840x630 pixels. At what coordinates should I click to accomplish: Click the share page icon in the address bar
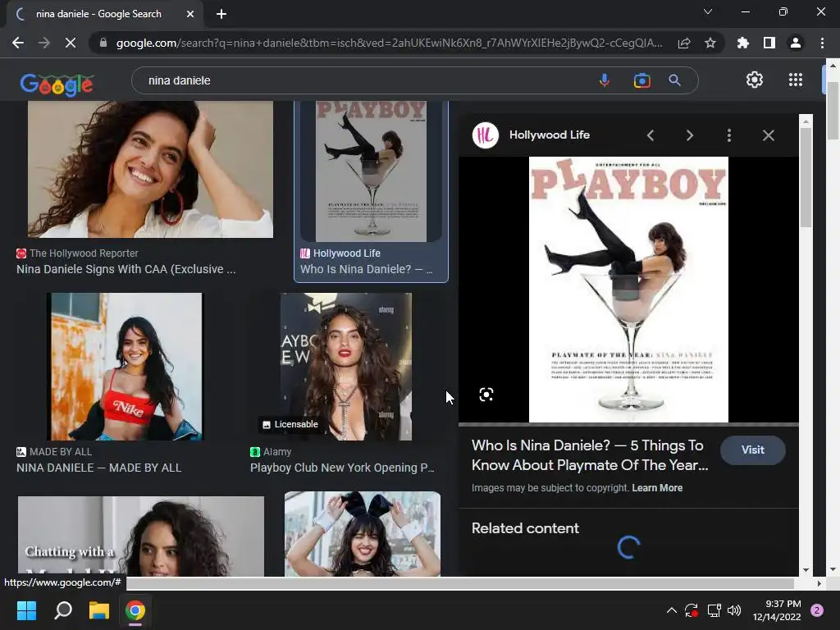tap(684, 43)
